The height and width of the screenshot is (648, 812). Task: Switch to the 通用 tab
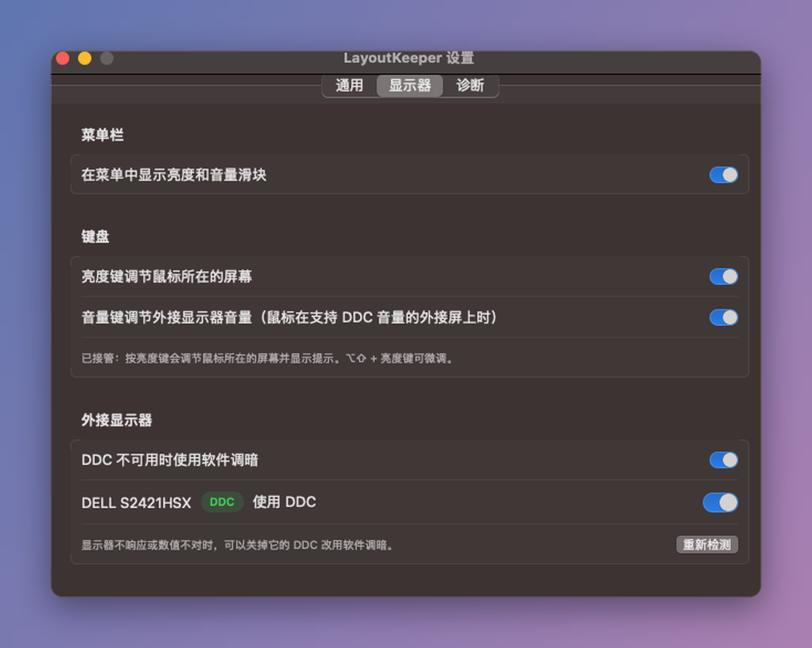(x=349, y=86)
